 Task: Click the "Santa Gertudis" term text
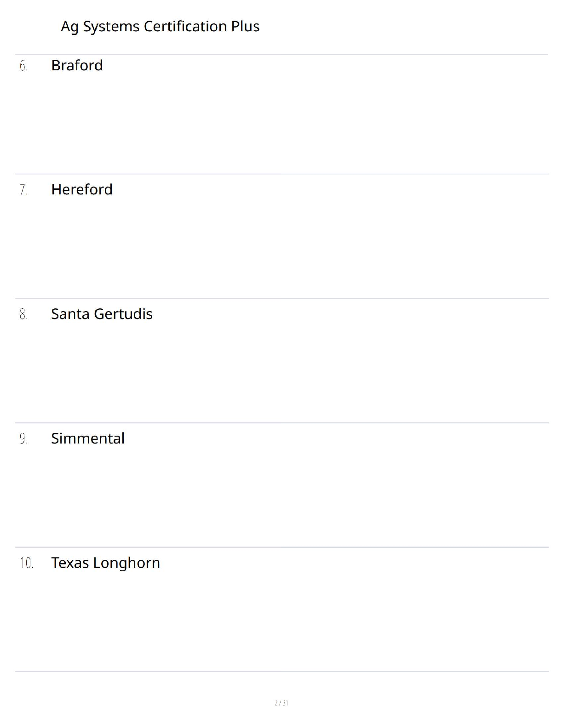[102, 314]
